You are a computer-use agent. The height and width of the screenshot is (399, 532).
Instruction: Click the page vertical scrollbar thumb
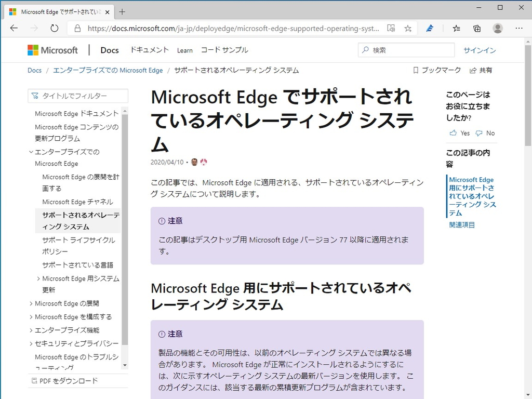(528, 96)
